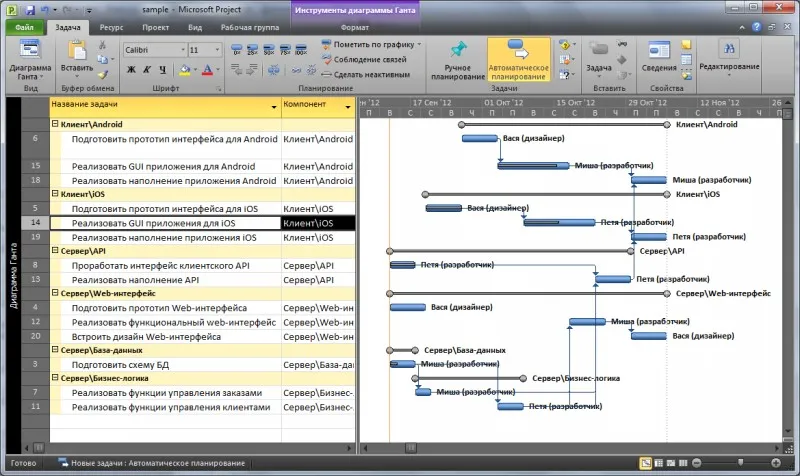The height and width of the screenshot is (476, 800).
Task: Switch to Ручное планирование (manual scheduling) mode
Action: (458, 59)
